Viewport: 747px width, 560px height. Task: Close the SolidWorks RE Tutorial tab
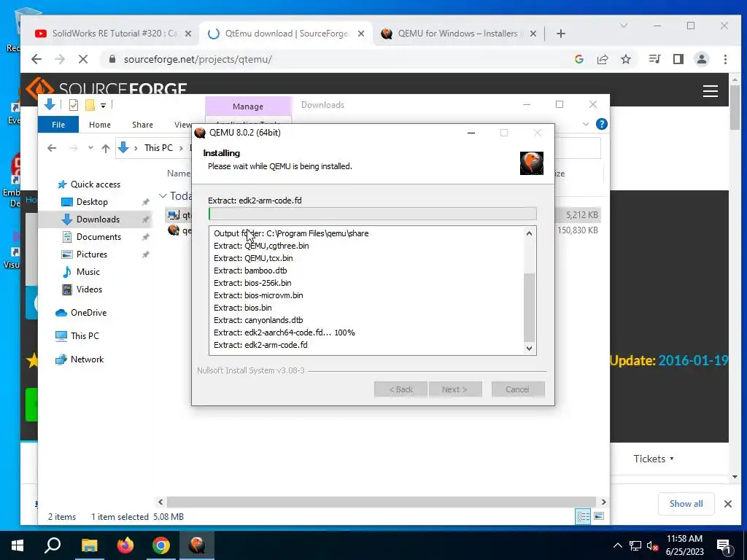click(x=188, y=34)
